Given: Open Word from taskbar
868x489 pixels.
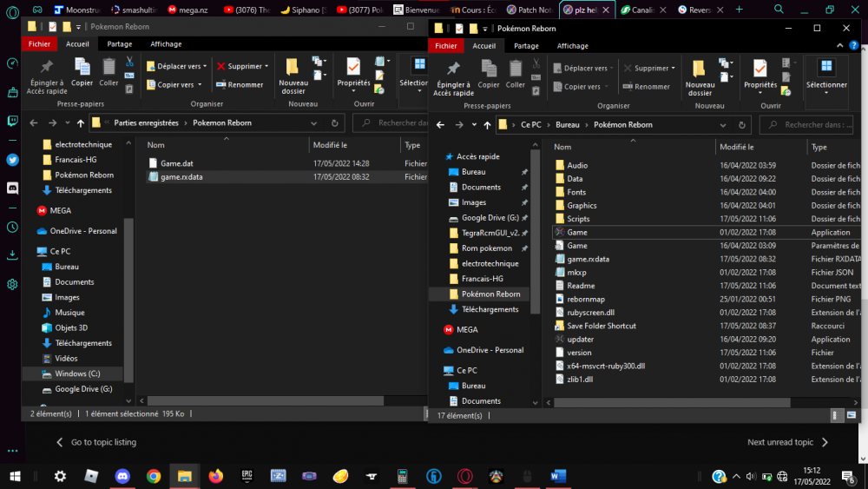Looking at the screenshot, I should [558, 476].
